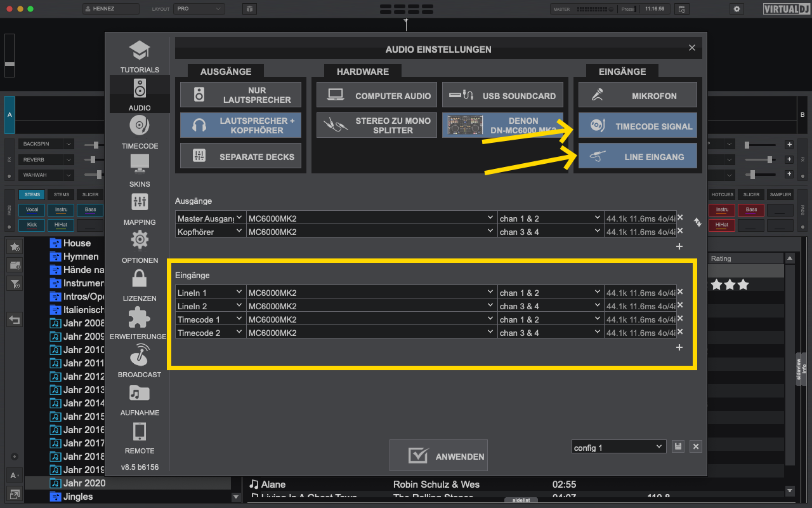The height and width of the screenshot is (508, 812).
Task: Select Lautsprecher + Kopfhörer output mode
Action: click(240, 125)
